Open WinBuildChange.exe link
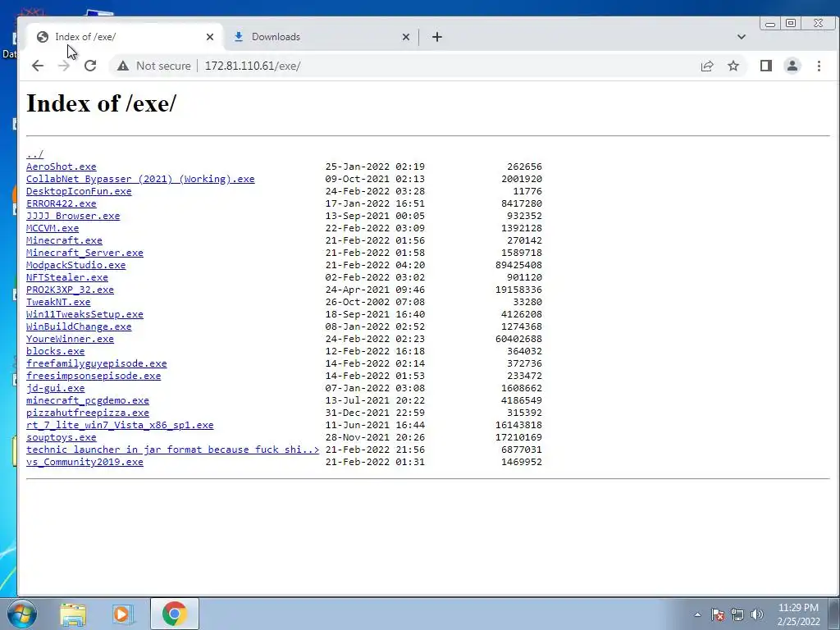The width and height of the screenshot is (840, 630). [79, 326]
